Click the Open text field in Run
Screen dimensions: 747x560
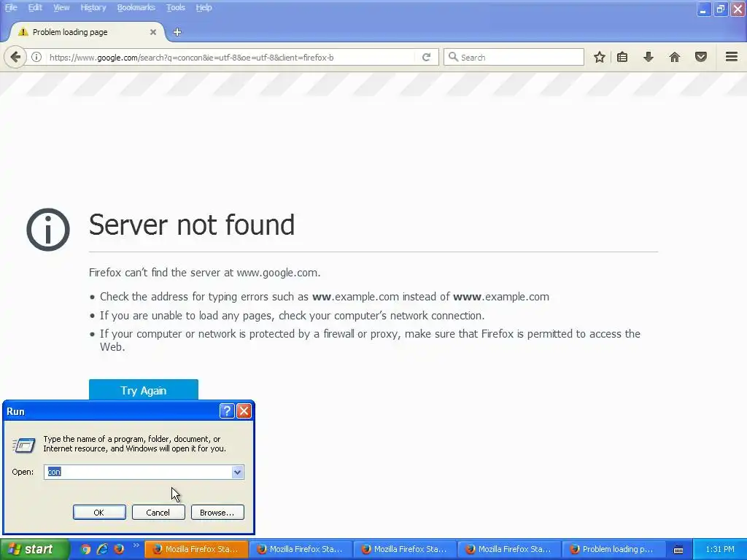pos(138,472)
